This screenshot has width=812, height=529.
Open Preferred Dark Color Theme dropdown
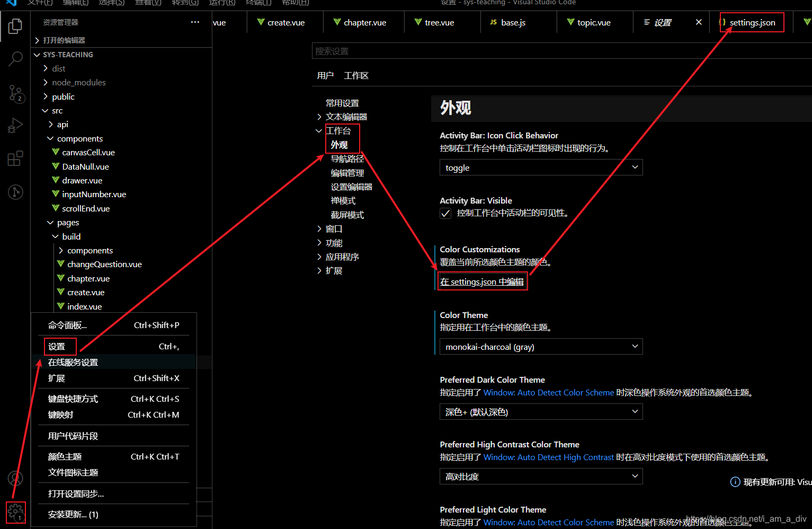(x=541, y=412)
